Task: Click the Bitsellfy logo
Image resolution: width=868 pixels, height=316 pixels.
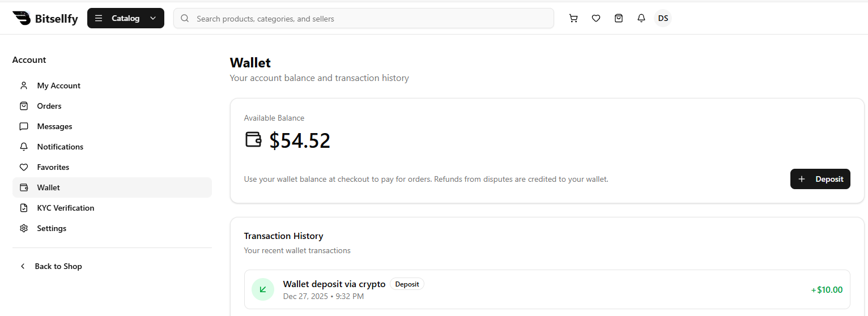Action: pyautogui.click(x=45, y=18)
